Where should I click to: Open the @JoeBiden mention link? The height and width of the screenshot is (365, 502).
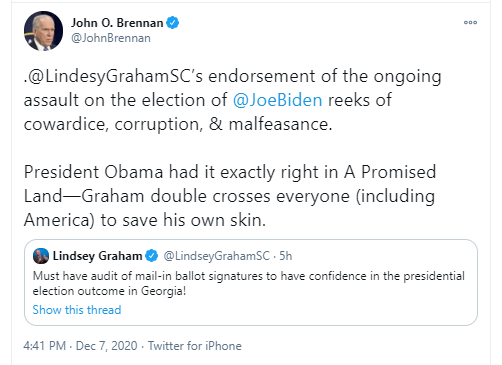click(x=277, y=100)
